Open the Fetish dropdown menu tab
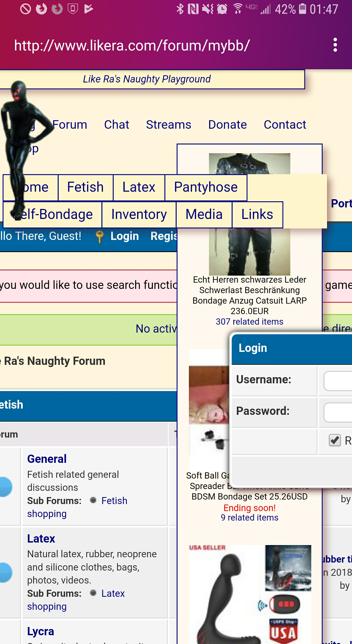352x644 pixels. [x=85, y=187]
